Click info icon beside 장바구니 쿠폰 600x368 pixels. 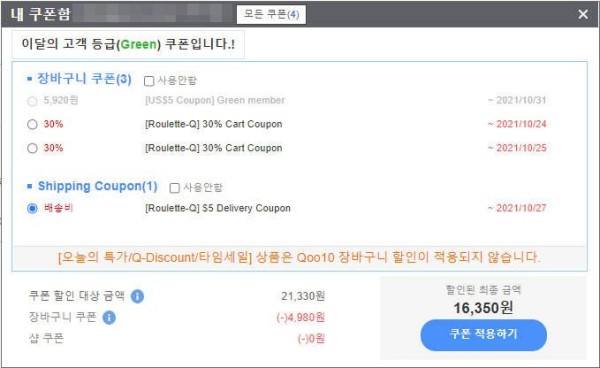tap(109, 318)
